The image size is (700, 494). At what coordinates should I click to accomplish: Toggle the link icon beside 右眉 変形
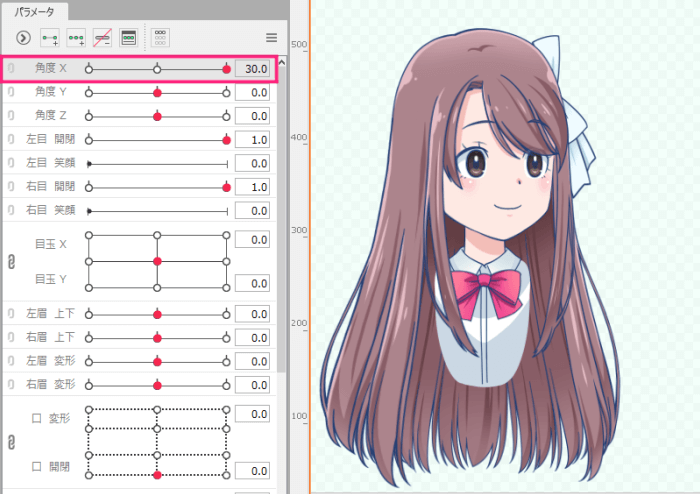(11, 385)
